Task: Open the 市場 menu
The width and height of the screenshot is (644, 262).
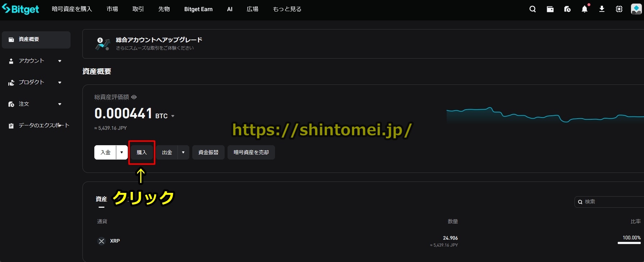Action: coord(112,9)
